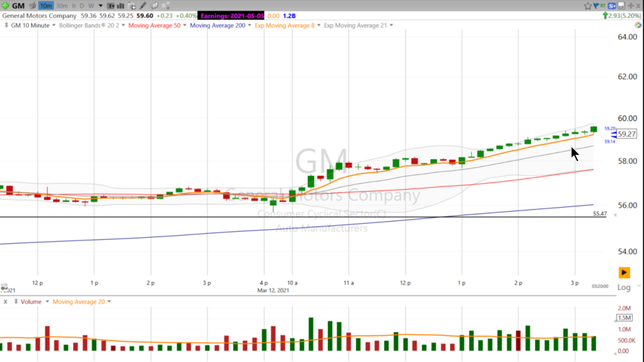Click the chart template T icon

coord(111,6)
